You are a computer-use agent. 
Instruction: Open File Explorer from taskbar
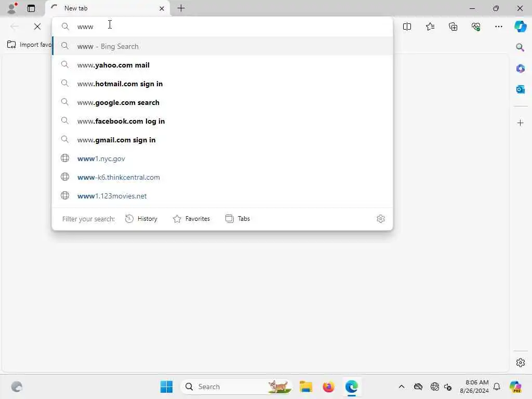click(x=305, y=387)
